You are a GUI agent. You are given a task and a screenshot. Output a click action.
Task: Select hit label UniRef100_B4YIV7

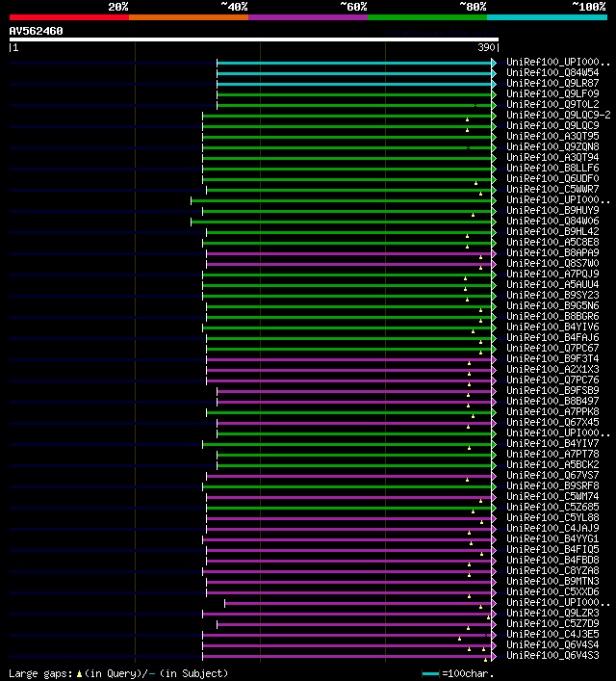[552, 443]
